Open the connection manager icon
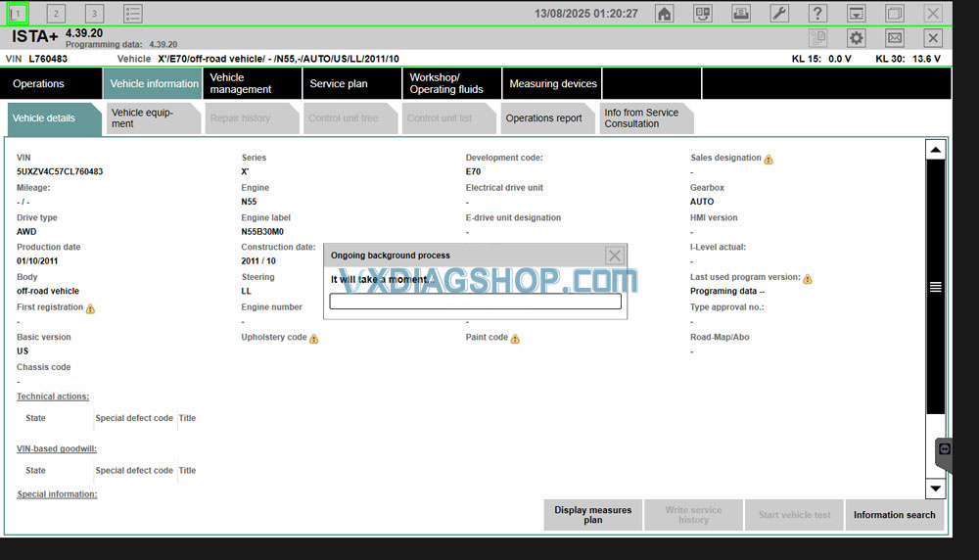 tap(702, 13)
